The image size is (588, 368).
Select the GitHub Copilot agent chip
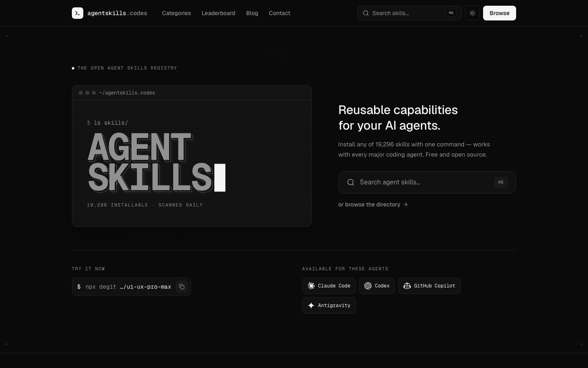tap(429, 286)
